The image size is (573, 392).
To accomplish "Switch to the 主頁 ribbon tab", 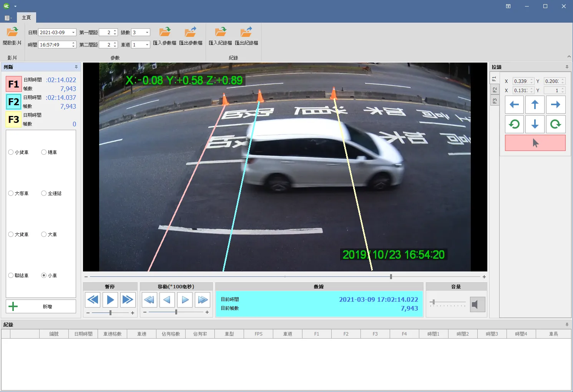I will click(x=26, y=18).
